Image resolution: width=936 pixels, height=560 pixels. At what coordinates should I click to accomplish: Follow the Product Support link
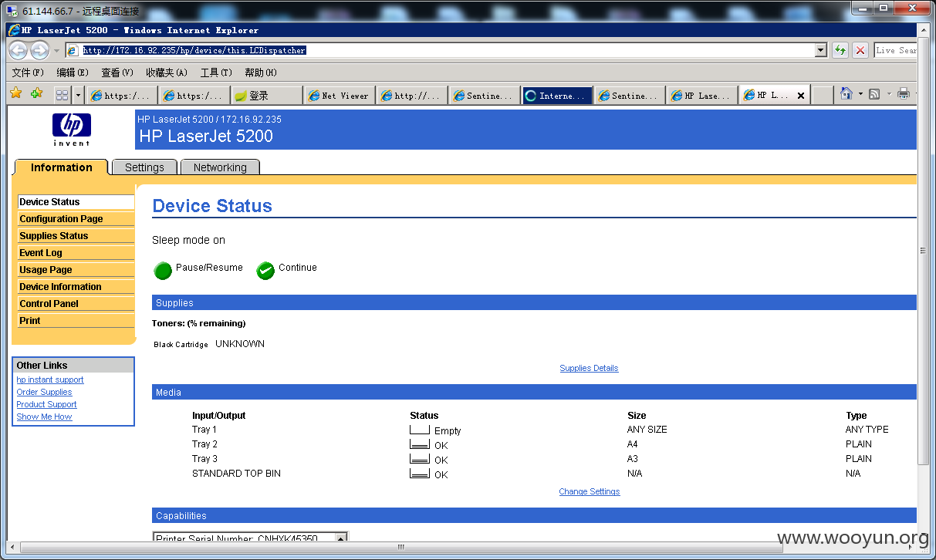pyautogui.click(x=46, y=404)
